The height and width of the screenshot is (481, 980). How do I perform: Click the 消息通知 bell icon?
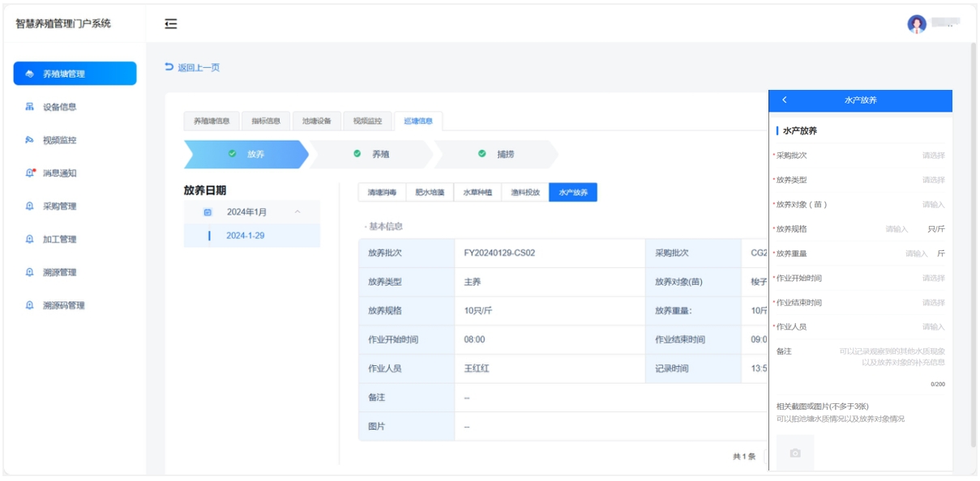(30, 173)
